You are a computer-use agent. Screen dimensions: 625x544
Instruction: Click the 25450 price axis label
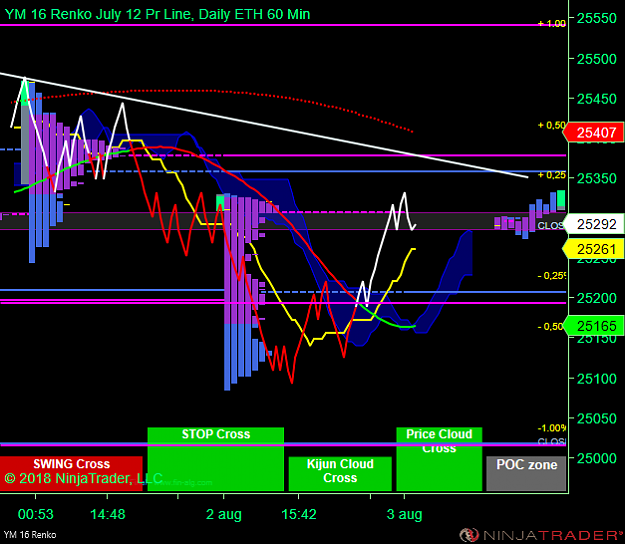coord(597,99)
